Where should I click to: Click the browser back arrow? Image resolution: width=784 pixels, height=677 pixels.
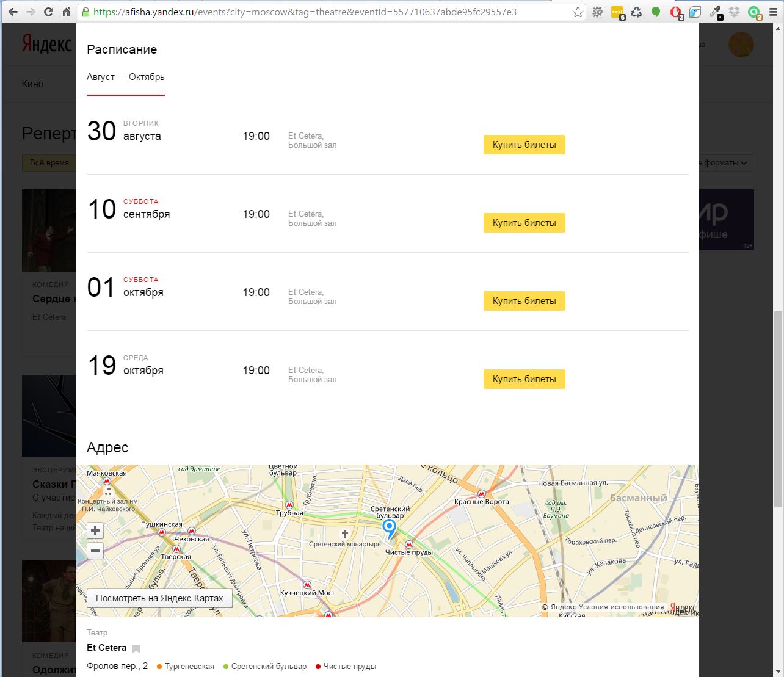[x=13, y=12]
